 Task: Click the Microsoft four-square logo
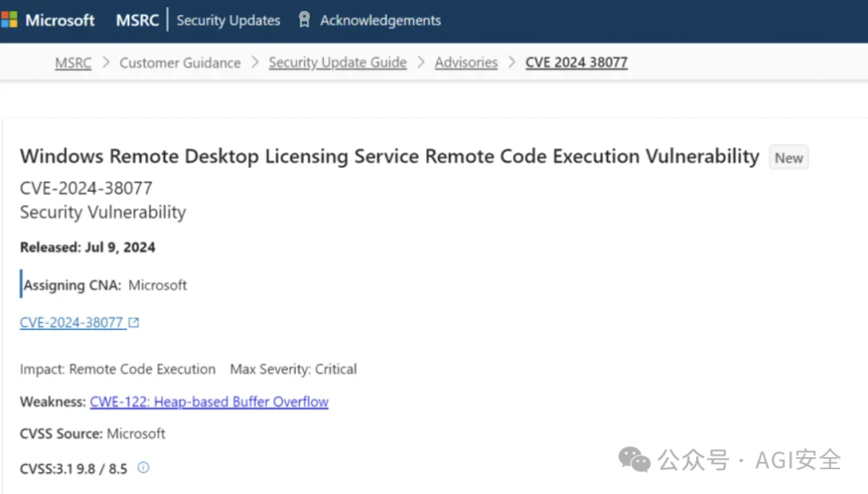(9, 20)
